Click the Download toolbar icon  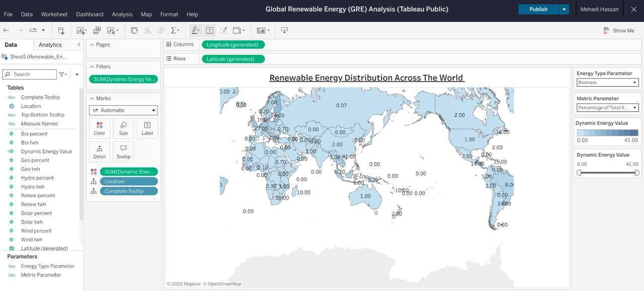[x=284, y=31]
